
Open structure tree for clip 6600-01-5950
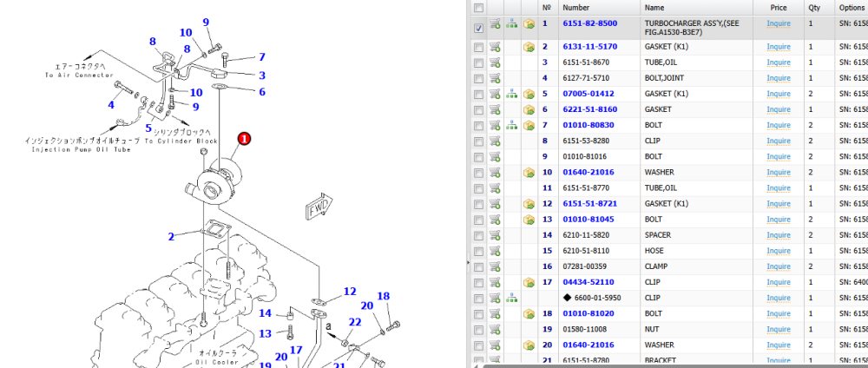[512, 298]
